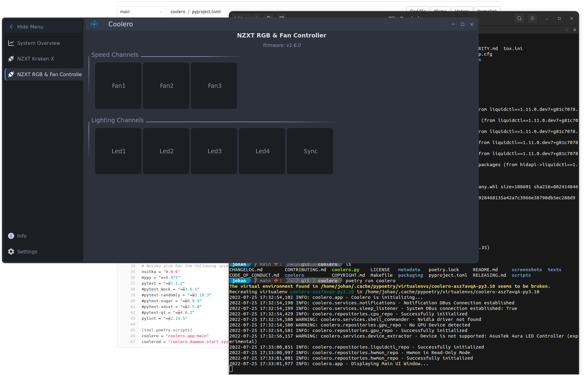Click the Find file button

coord(417,10)
